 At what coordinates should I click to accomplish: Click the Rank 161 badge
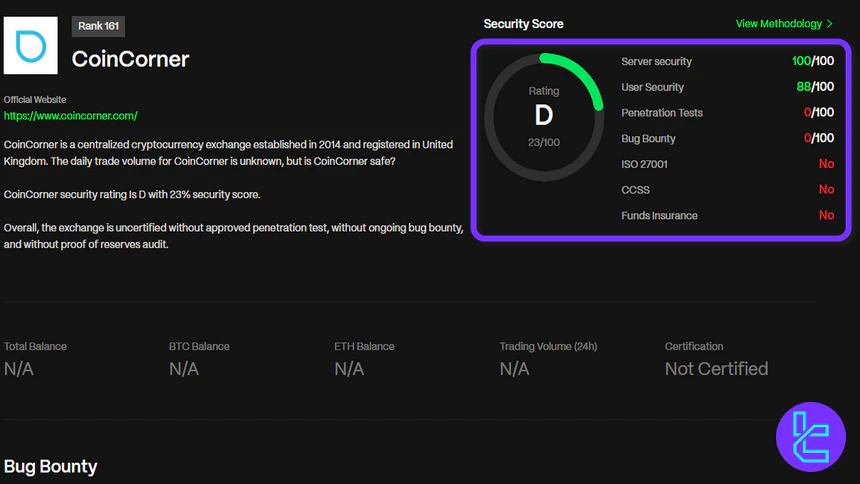(x=98, y=26)
